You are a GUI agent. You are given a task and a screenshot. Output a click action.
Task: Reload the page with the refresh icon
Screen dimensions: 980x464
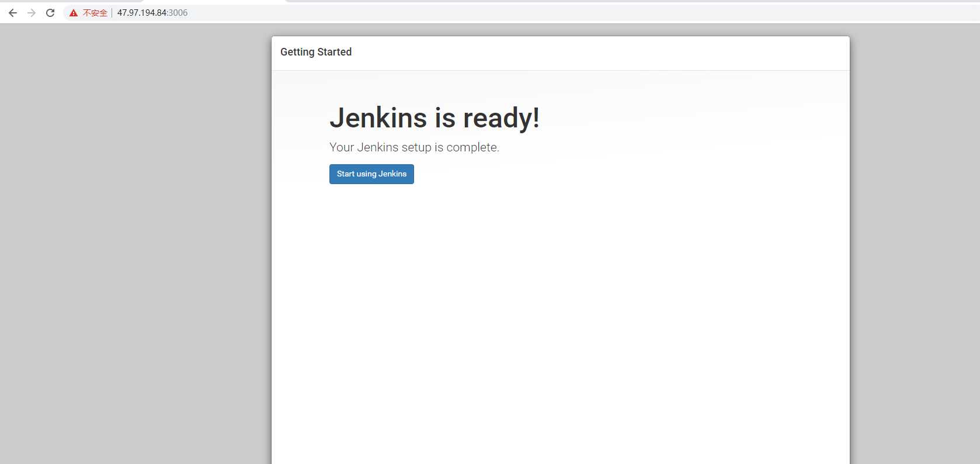point(50,13)
